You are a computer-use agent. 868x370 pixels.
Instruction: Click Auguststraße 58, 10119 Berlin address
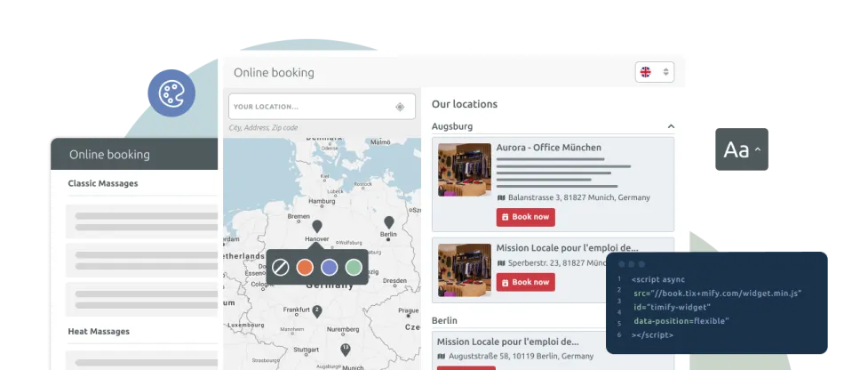coord(521,356)
